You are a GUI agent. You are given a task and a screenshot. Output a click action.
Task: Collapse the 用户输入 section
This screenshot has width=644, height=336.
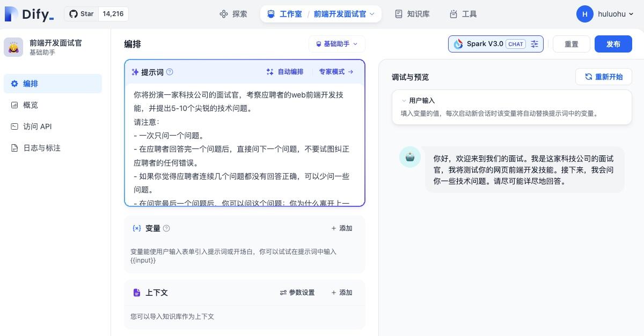pos(418,100)
